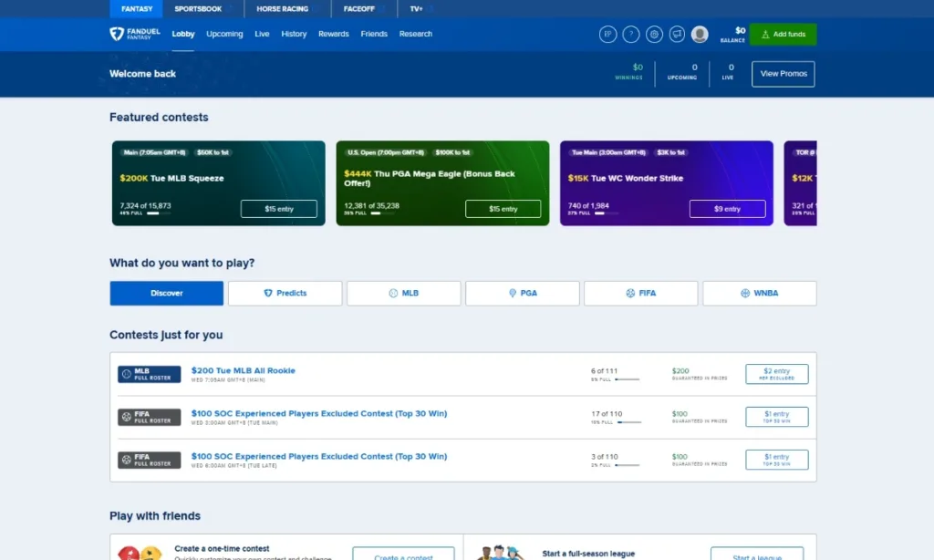Click the 6 of 111 fill progress bar

pos(628,379)
